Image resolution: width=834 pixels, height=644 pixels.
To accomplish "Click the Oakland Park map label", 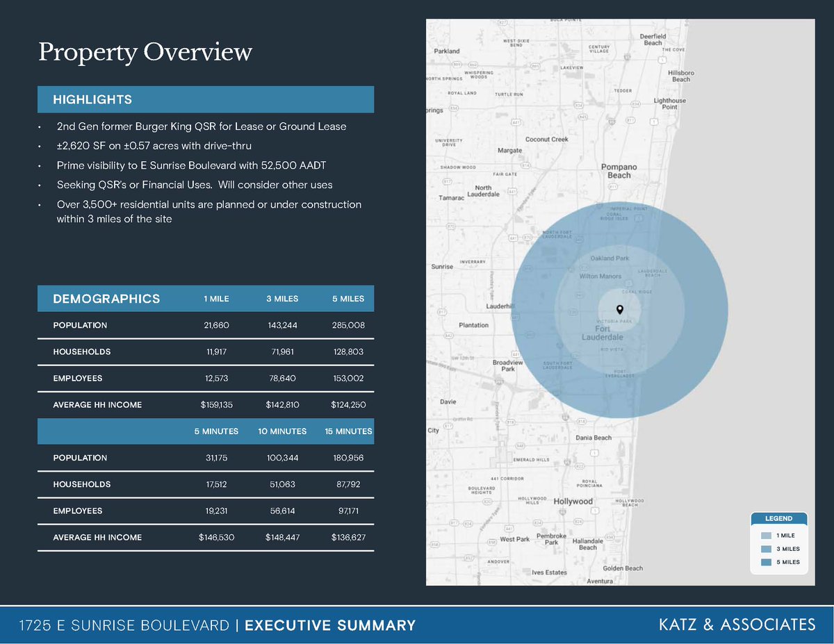I will tap(608, 258).
